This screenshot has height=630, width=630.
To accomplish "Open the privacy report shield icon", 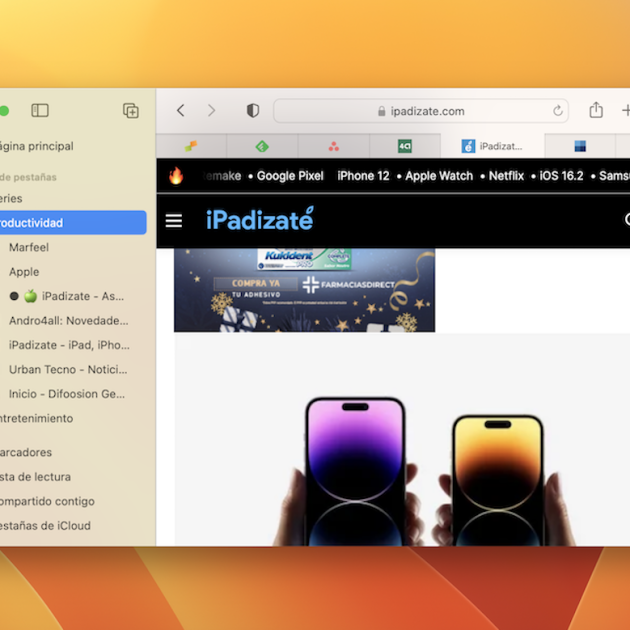I will click(x=253, y=110).
